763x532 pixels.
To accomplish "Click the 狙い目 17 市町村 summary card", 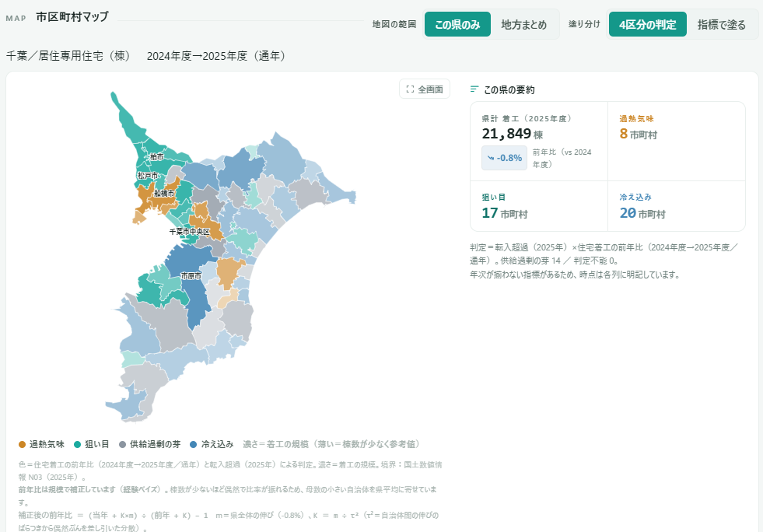I will (539, 206).
